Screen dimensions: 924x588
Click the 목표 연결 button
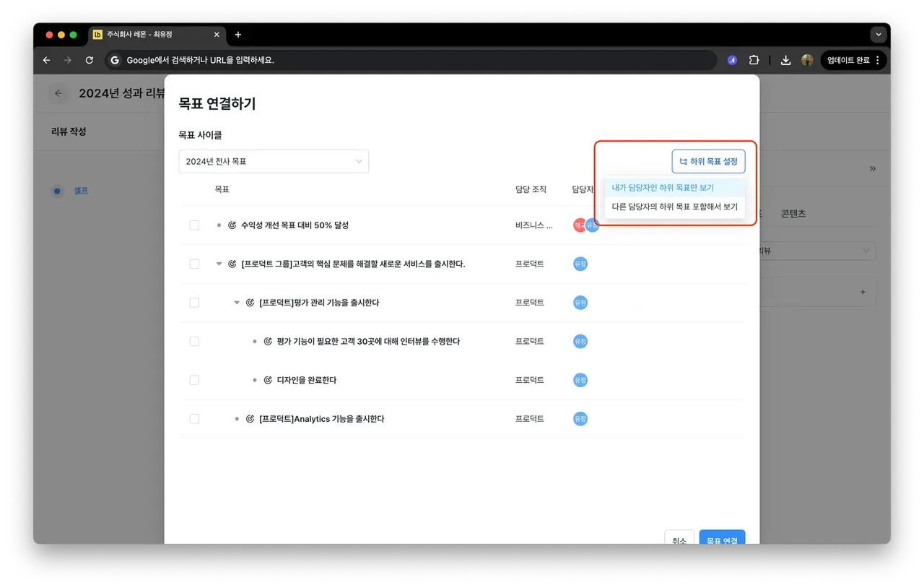(722, 539)
